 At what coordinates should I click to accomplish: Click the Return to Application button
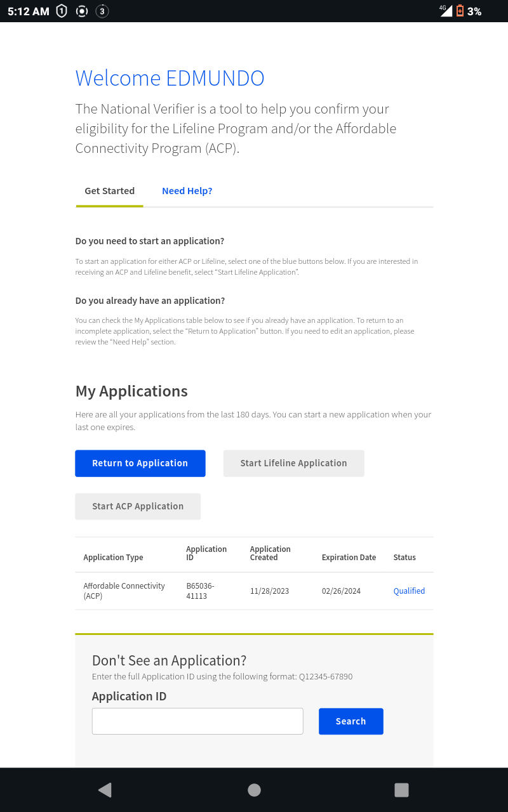(140, 463)
